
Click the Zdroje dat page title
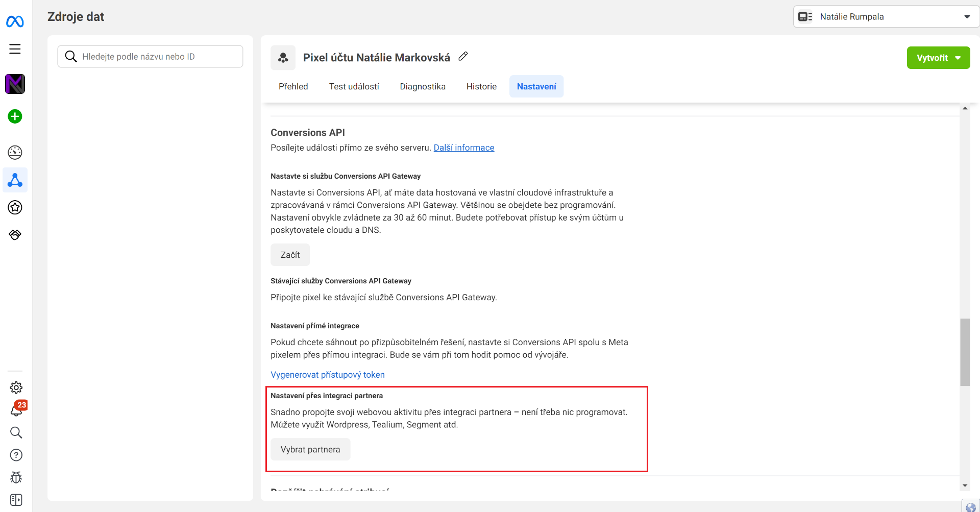pyautogui.click(x=76, y=17)
